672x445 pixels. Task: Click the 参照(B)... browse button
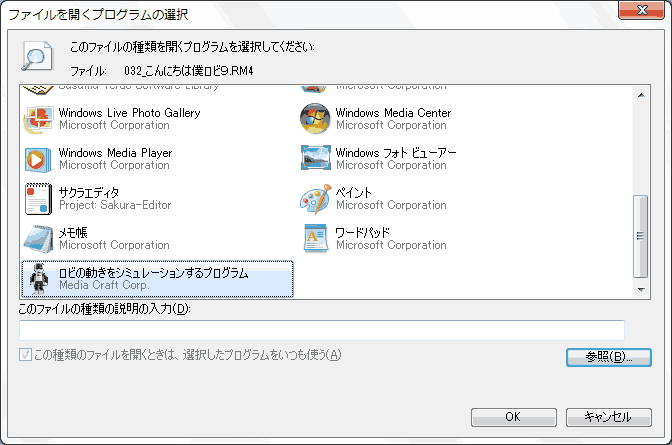[609, 357]
